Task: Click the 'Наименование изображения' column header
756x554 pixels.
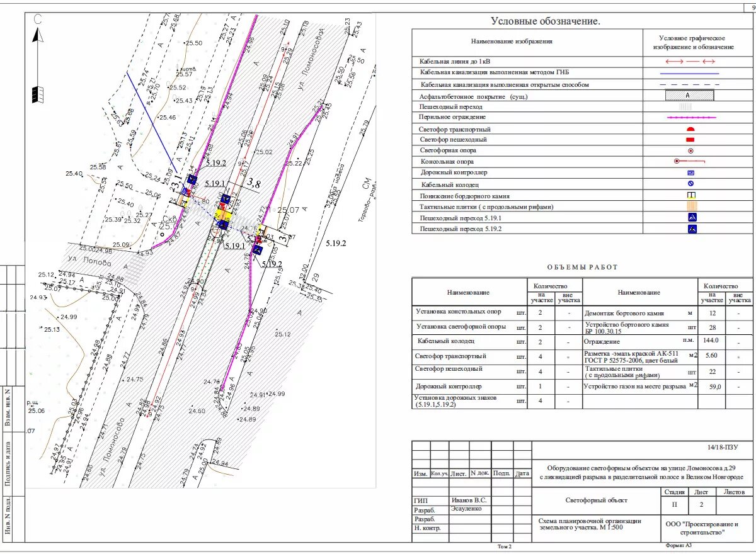Action: coord(512,42)
